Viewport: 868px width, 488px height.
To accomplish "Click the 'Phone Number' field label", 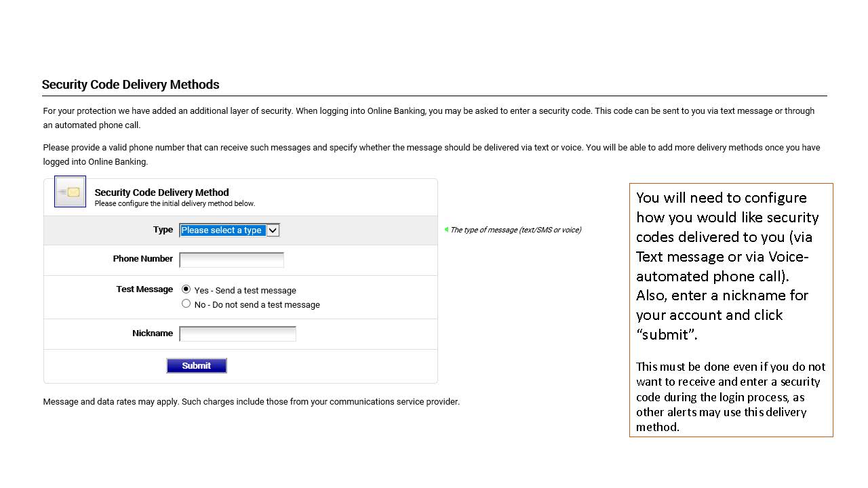I will (142, 259).
